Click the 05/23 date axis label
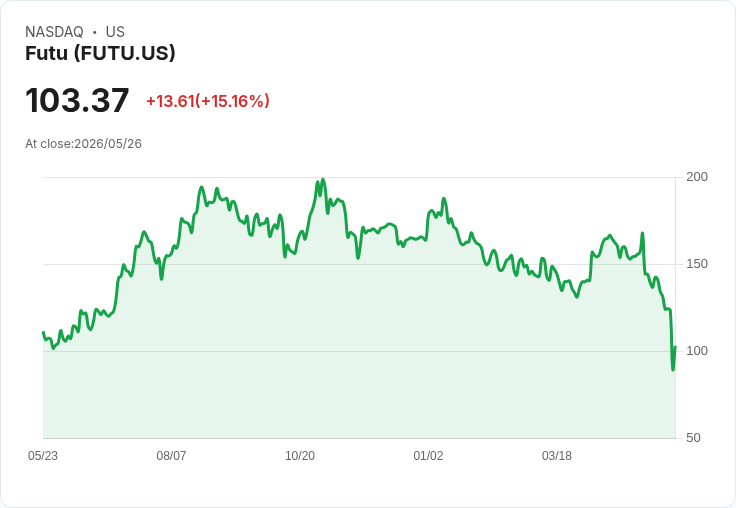 [43, 456]
